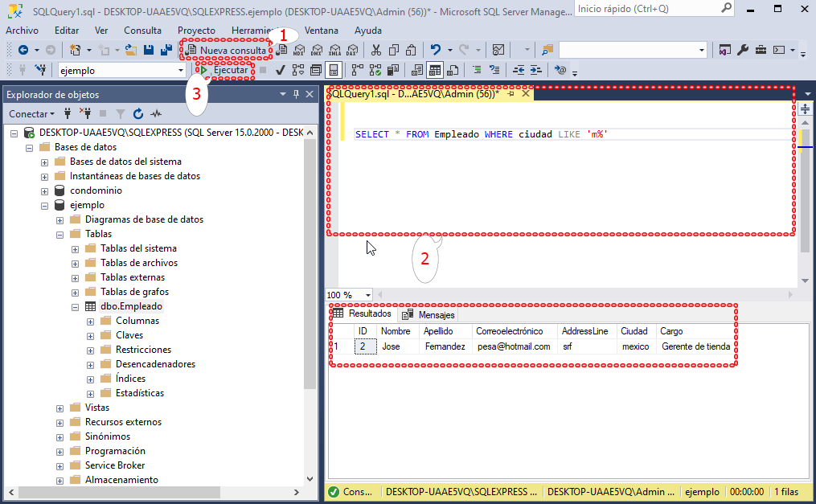
Task: Refresh the Object Explorer tree
Action: pyautogui.click(x=138, y=113)
